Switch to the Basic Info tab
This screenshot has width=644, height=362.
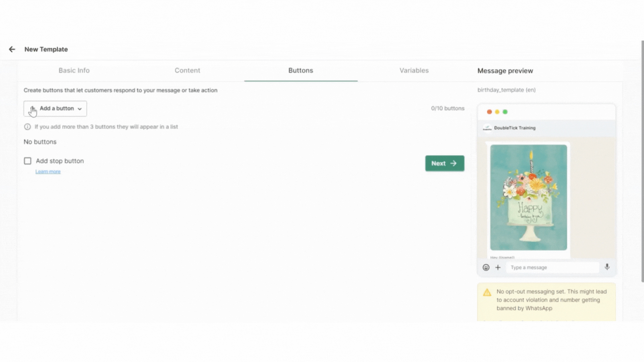point(74,70)
